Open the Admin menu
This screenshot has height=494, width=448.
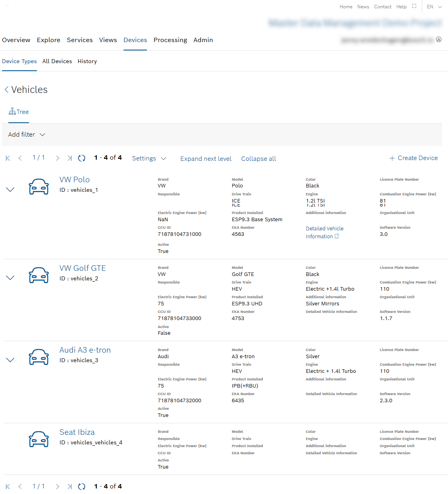coord(203,40)
